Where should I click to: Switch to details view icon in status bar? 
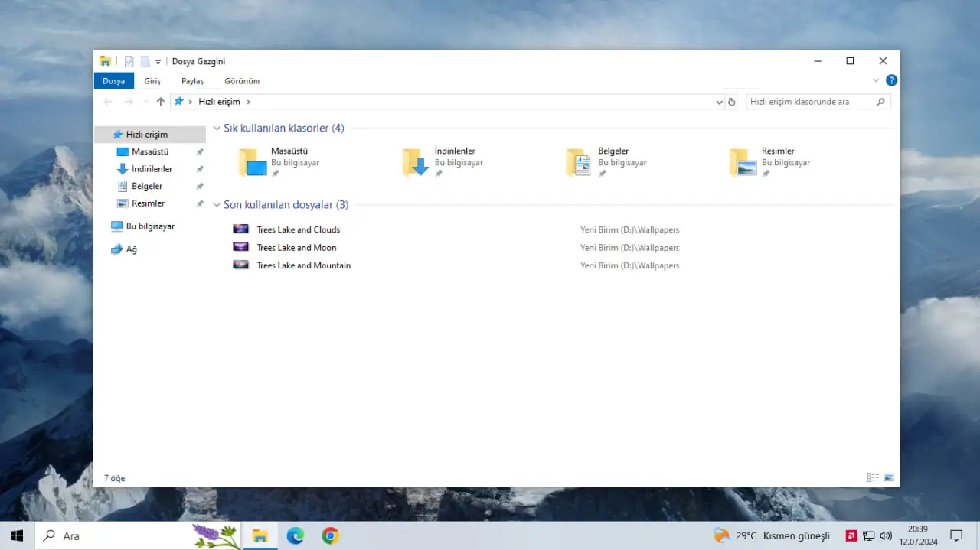[873, 477]
